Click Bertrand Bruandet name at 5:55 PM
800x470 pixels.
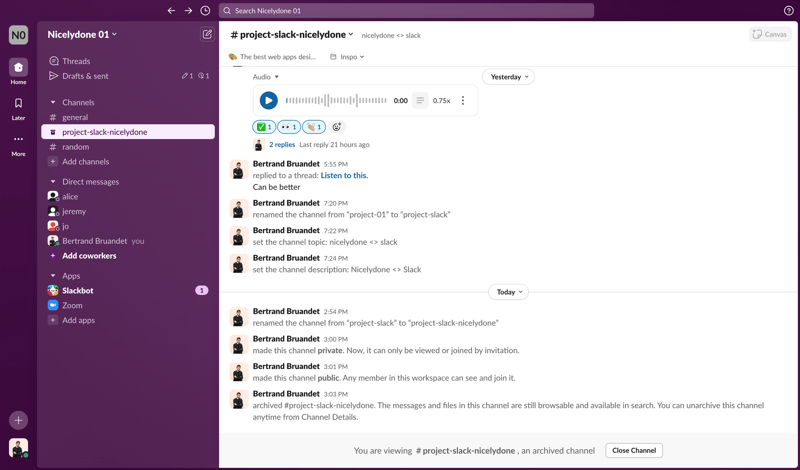286,164
